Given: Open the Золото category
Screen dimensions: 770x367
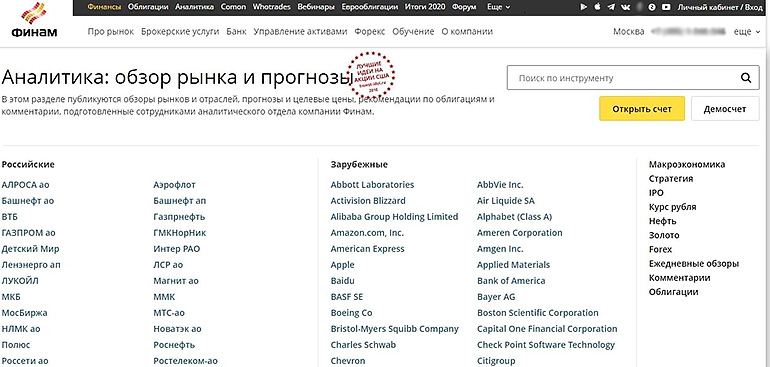Looking at the screenshot, I should coord(664,235).
